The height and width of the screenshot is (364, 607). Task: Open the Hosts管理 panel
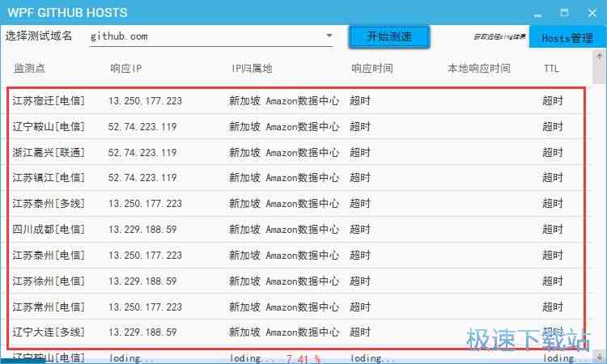coord(567,38)
